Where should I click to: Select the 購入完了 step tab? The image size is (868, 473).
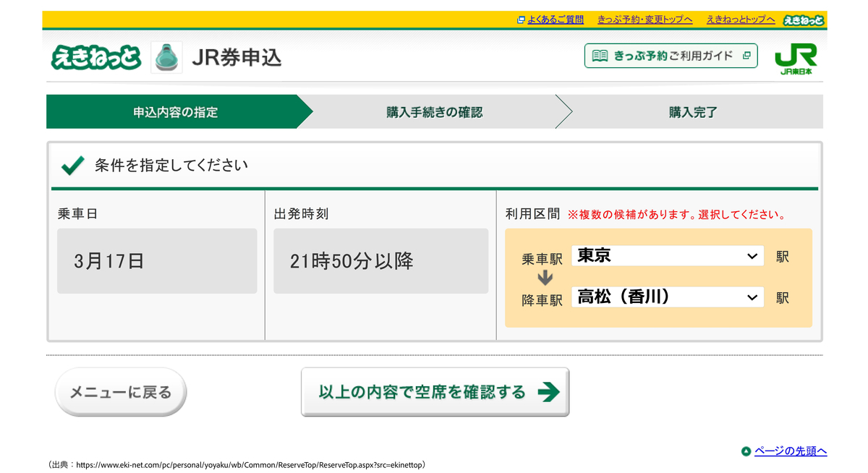[693, 112]
